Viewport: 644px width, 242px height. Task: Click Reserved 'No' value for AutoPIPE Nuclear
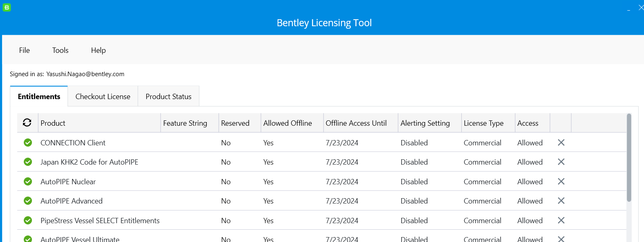click(x=226, y=182)
